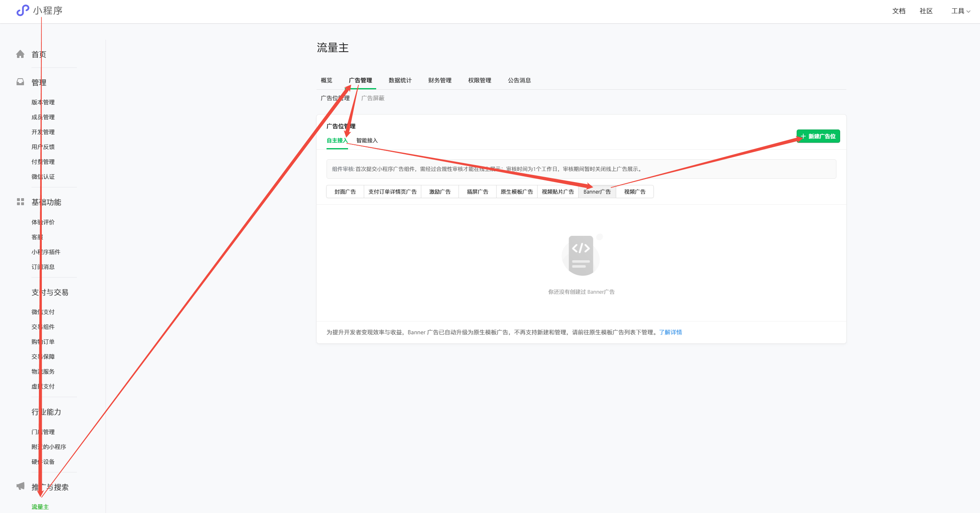Screen dimensions: 980x513
Task: Pick the 封面广告 ad type
Action: [345, 192]
